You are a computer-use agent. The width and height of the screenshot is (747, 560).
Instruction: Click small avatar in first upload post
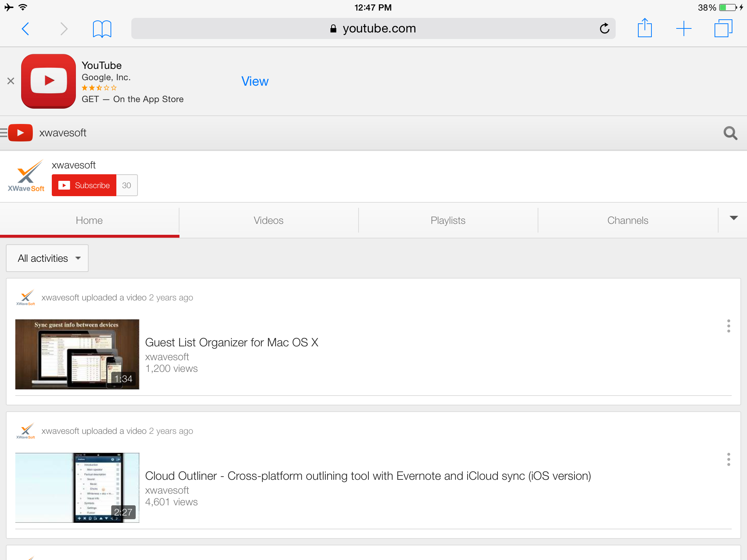pos(26,297)
